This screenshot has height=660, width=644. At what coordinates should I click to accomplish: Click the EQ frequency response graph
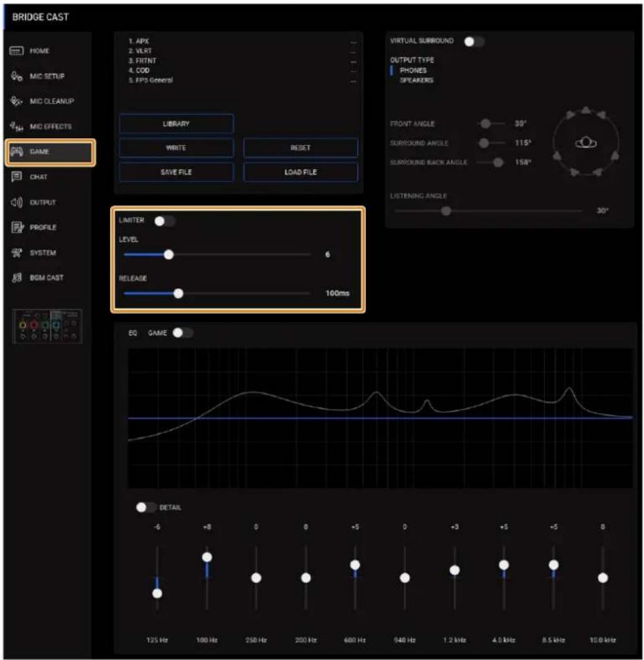coord(380,418)
